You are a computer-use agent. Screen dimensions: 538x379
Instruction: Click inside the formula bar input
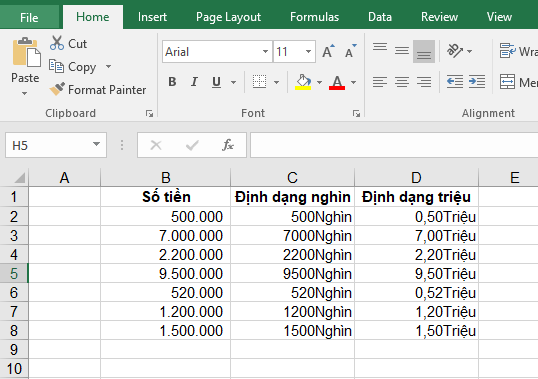[394, 145]
